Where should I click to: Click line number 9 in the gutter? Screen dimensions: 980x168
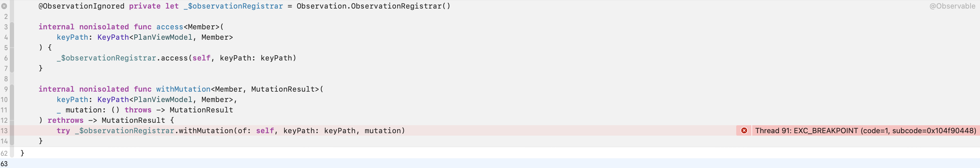(6, 89)
